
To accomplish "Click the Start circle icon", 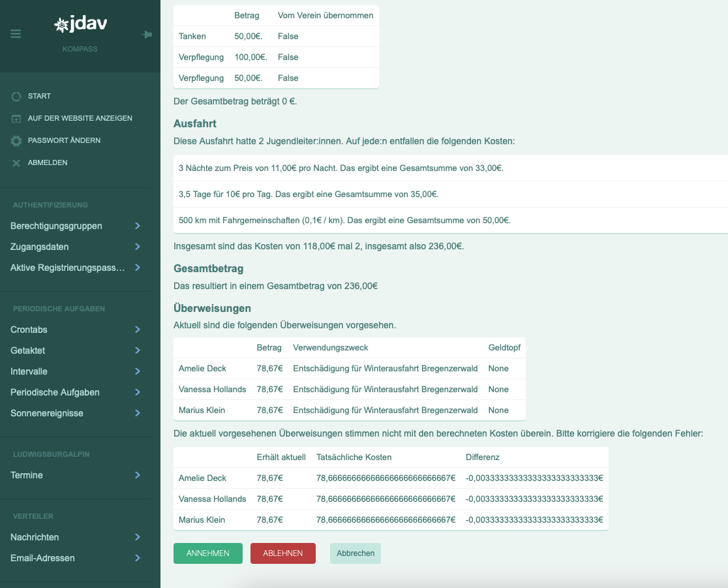I will [16, 97].
